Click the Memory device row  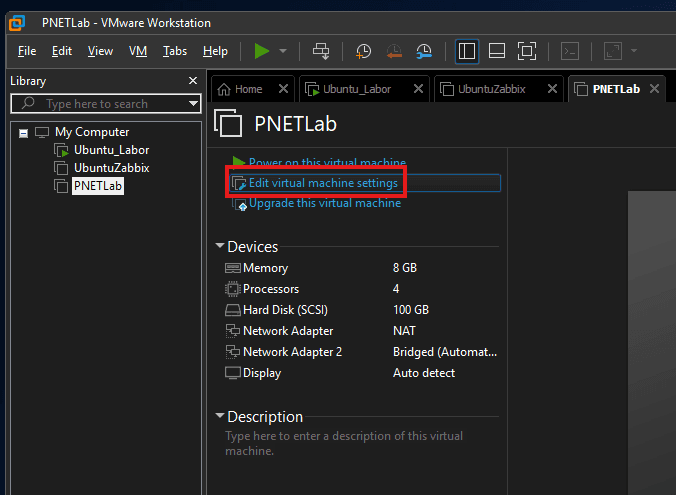(360, 268)
